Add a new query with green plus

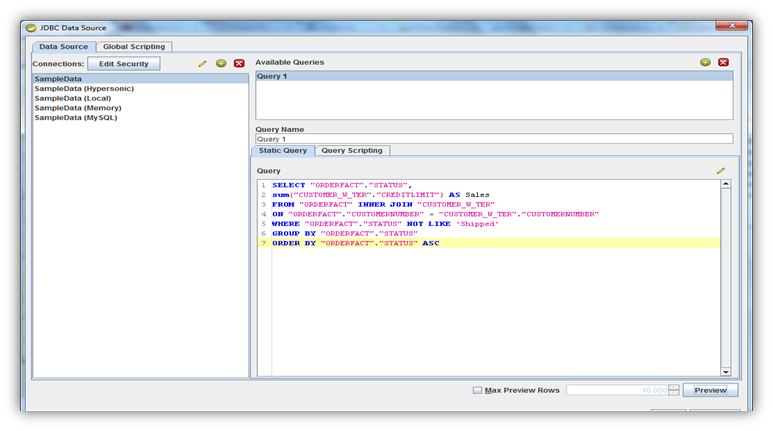click(x=705, y=62)
